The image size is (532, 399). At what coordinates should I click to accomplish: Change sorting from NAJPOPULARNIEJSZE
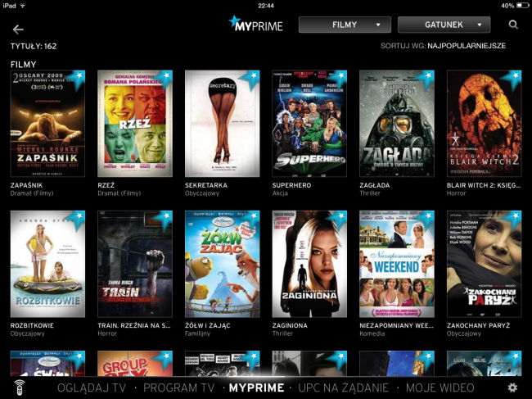click(x=467, y=46)
